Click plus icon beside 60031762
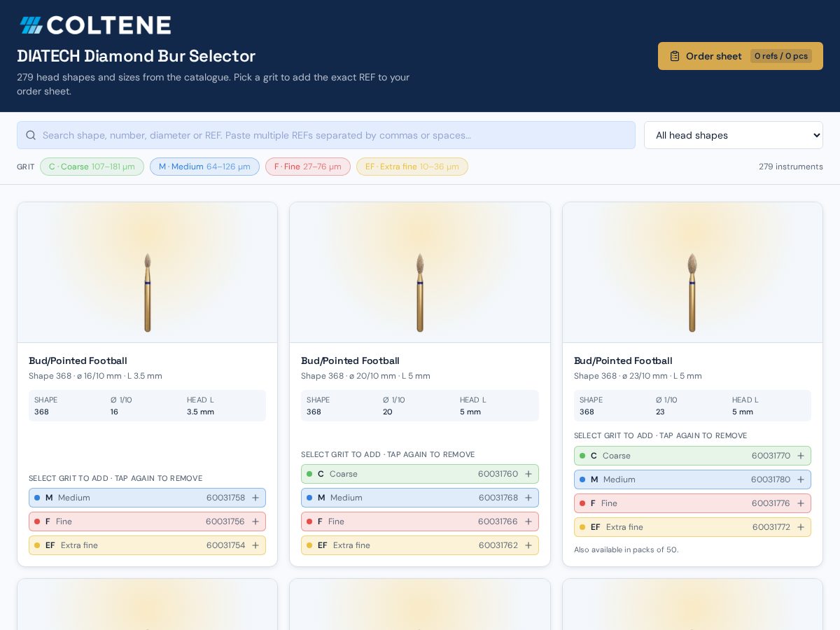Image resolution: width=840 pixels, height=630 pixels. (528, 545)
